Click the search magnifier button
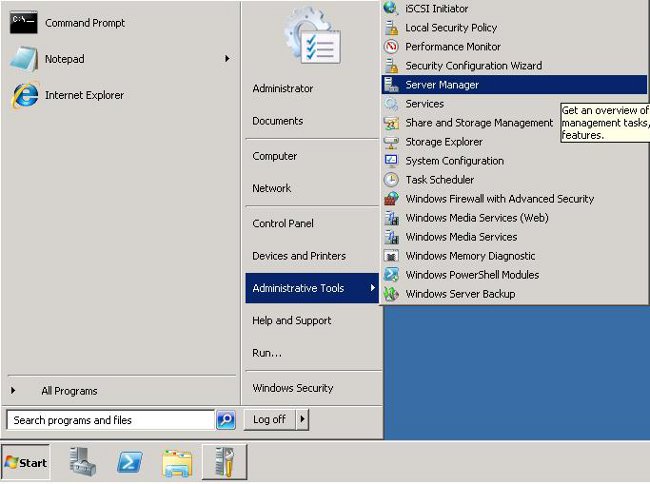 (x=226, y=420)
